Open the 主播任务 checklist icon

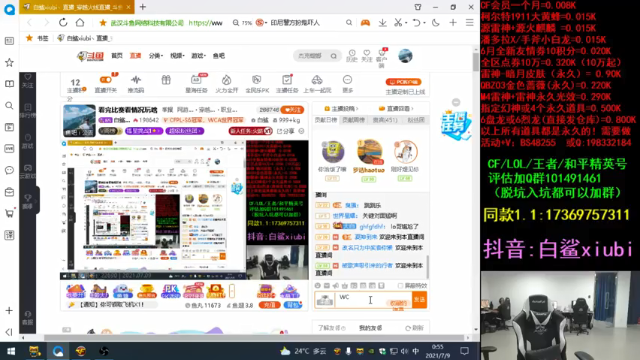point(287,84)
